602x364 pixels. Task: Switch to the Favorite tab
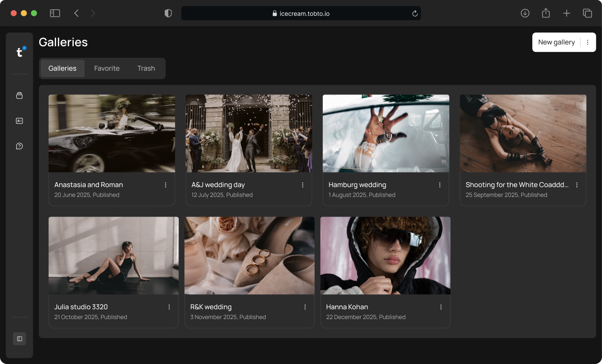pos(106,68)
